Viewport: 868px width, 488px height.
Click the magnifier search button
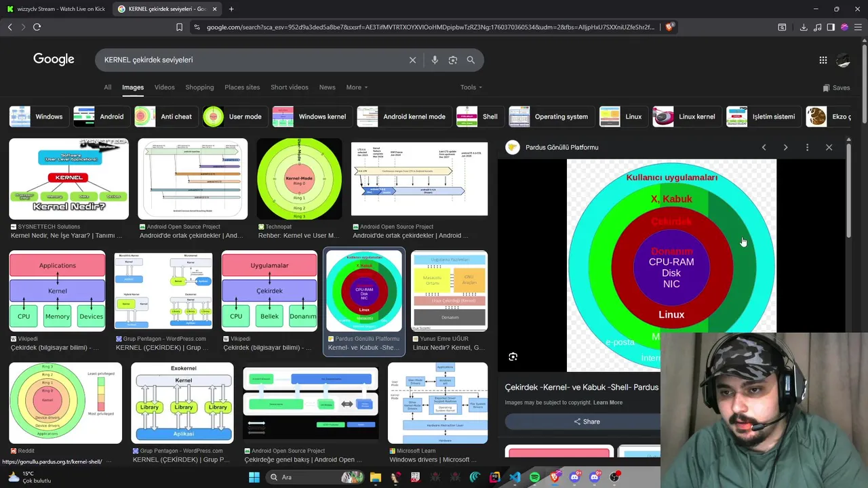471,60
